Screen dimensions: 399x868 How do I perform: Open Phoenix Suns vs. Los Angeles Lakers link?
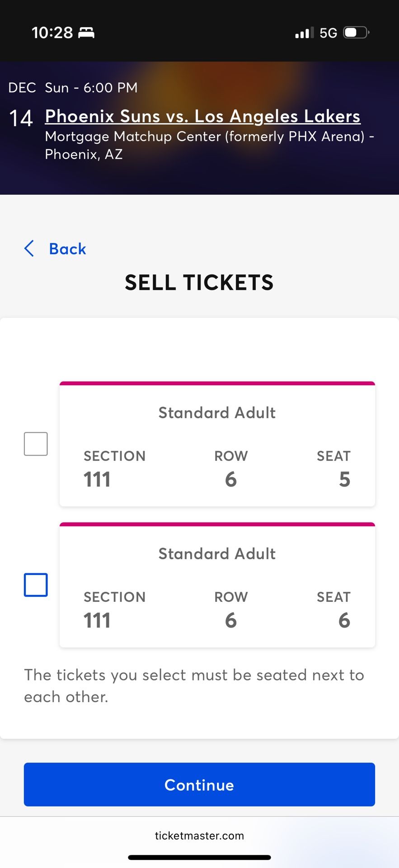click(x=202, y=116)
